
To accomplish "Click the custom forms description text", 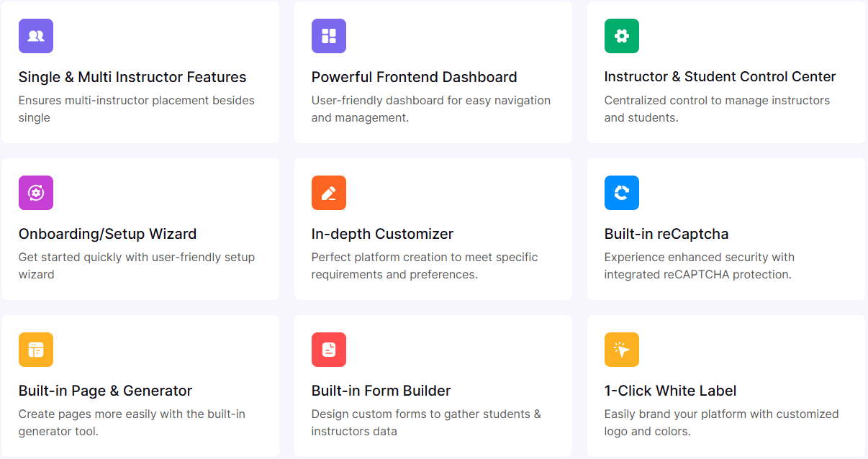I will tap(426, 422).
